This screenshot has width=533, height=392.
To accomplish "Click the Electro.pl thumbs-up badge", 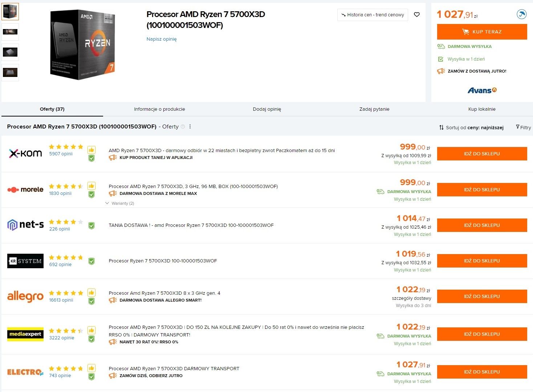I will 91,368.
